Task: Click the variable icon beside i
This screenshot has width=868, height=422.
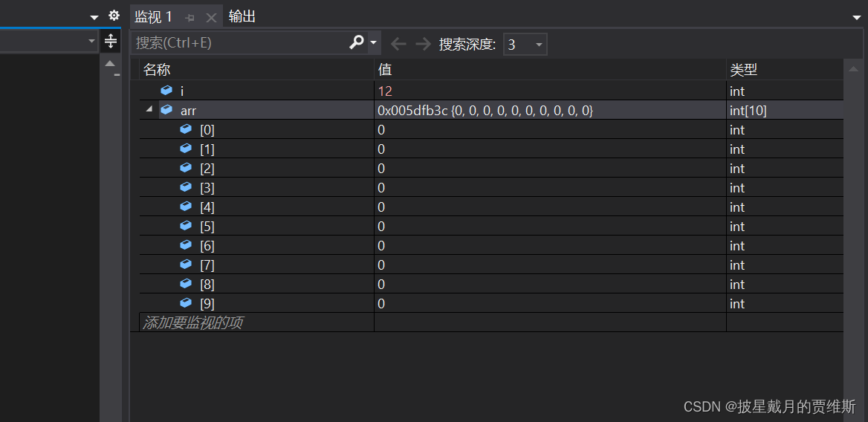Action: point(166,91)
